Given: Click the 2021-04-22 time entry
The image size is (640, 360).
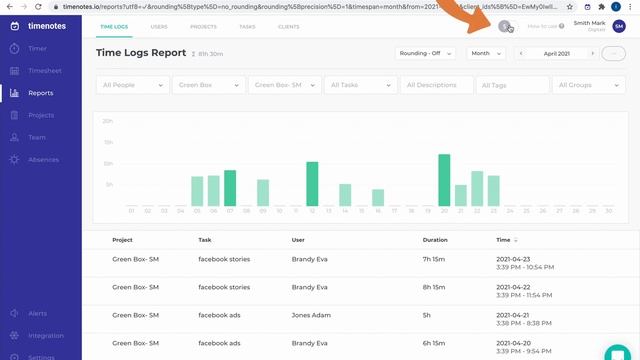Looking at the screenshot, I should 524,291.
